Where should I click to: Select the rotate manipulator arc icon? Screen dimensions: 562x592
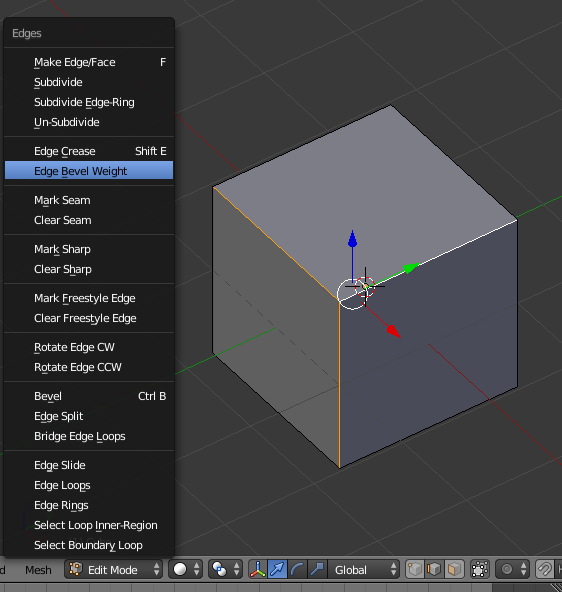click(x=297, y=569)
